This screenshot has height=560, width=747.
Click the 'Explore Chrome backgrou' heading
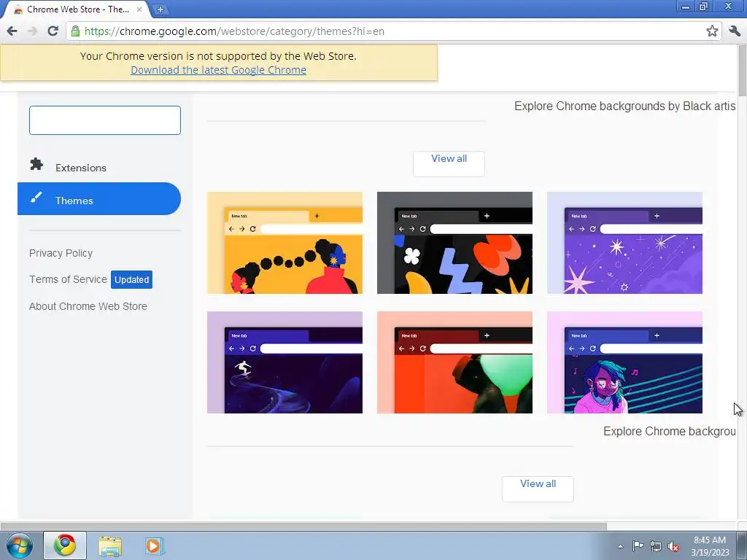tap(670, 432)
